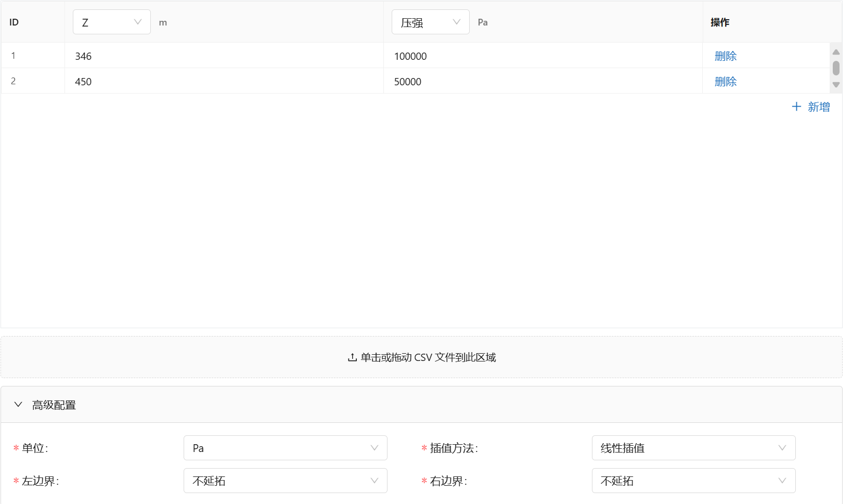Viewport: 852px width, 504px height.
Task: Click the chevron arrow of 左边界 dropdown
Action: (375, 481)
